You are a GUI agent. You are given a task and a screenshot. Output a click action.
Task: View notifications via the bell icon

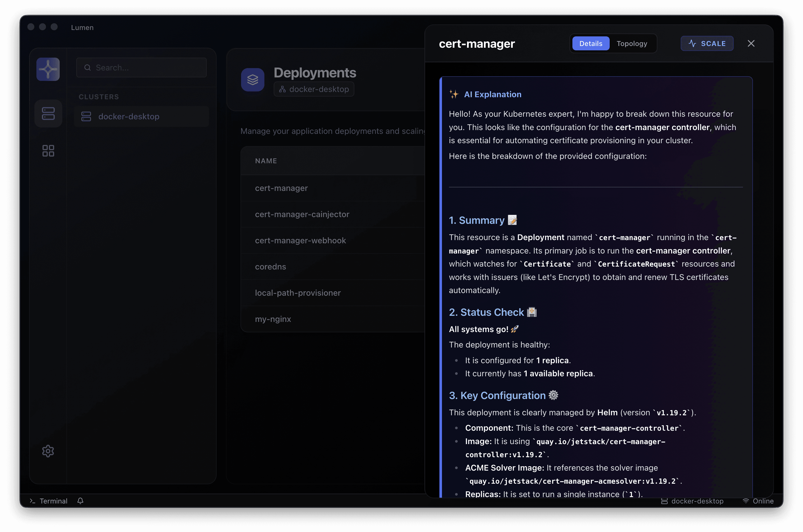(80, 501)
